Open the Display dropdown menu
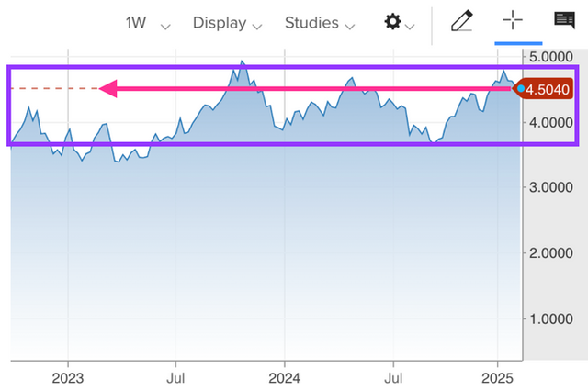This screenshot has width=588, height=391. [x=227, y=23]
